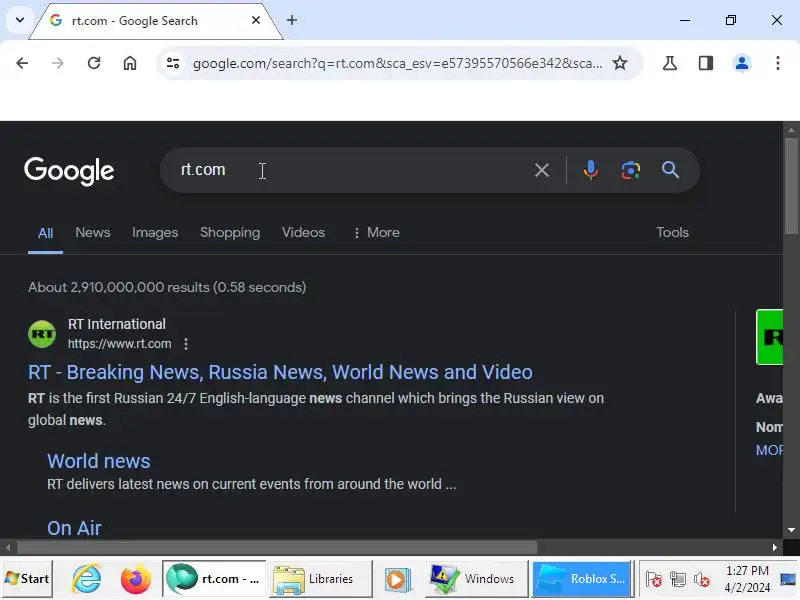Switch to the News tab
Image resolution: width=800 pixels, height=600 pixels.
[x=93, y=233]
